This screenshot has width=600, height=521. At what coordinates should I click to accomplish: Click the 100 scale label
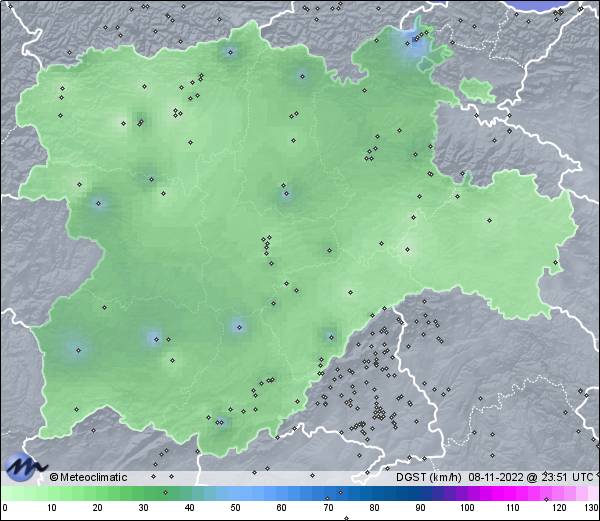[x=467, y=508]
